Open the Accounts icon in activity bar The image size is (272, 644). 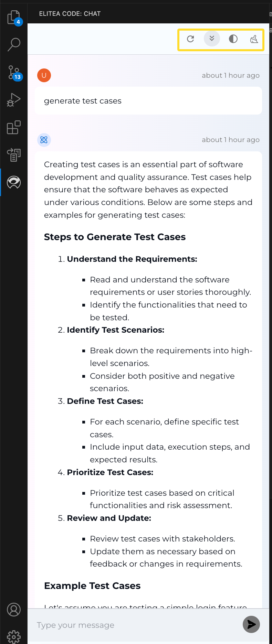(x=14, y=610)
